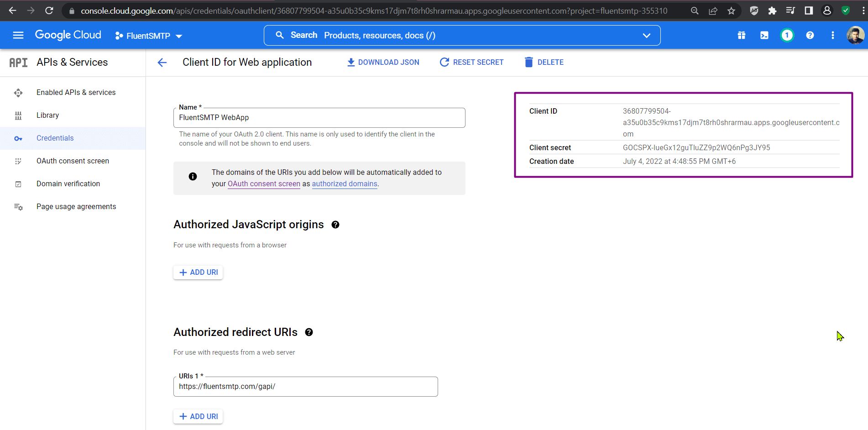The image size is (868, 430).
Task: Open Domain verification in sidebar
Action: click(73, 184)
